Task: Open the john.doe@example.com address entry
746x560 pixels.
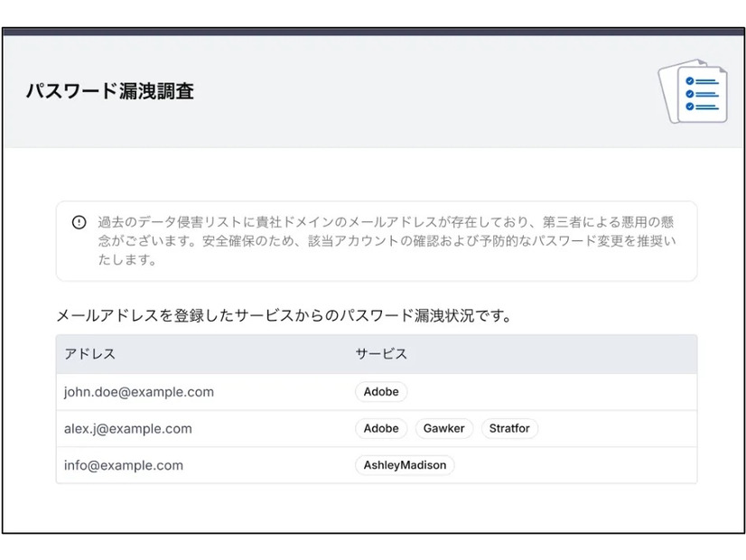Action: 139,391
